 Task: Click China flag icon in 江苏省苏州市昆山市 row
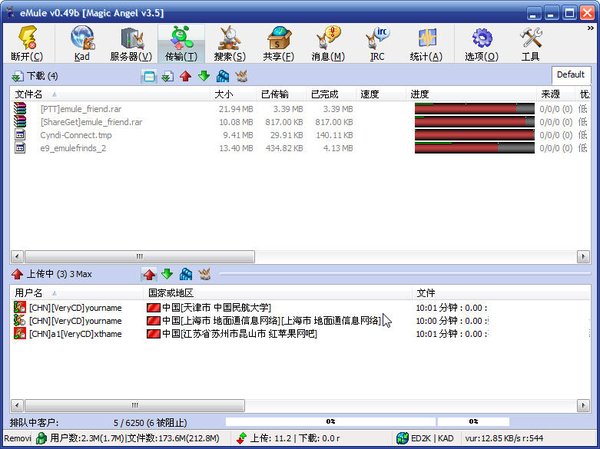click(153, 334)
